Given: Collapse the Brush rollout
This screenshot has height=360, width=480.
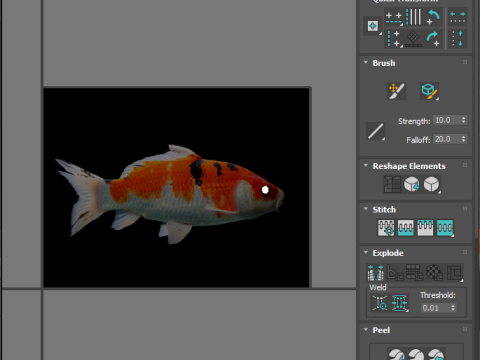Looking at the screenshot, I should click(x=366, y=63).
